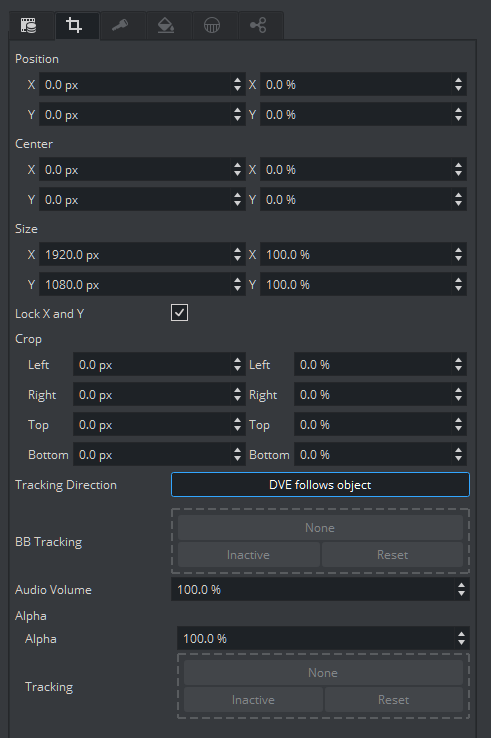
Task: Click Reset button under Alpha Tracking
Action: click(394, 700)
